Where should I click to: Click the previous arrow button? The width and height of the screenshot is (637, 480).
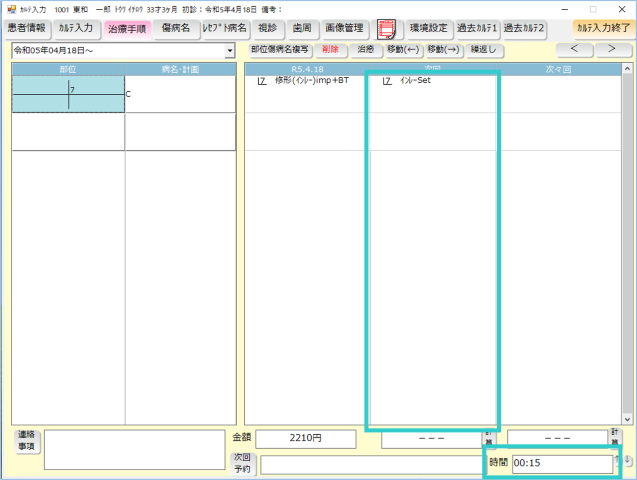click(x=573, y=49)
